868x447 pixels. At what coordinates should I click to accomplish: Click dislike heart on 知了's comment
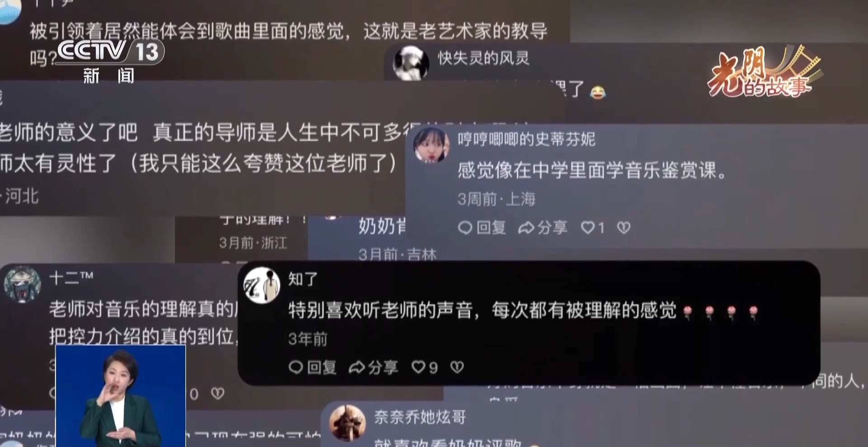click(457, 367)
